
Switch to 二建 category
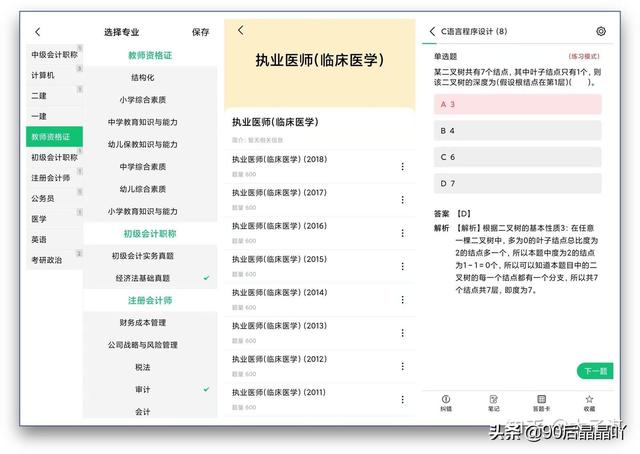54,96
